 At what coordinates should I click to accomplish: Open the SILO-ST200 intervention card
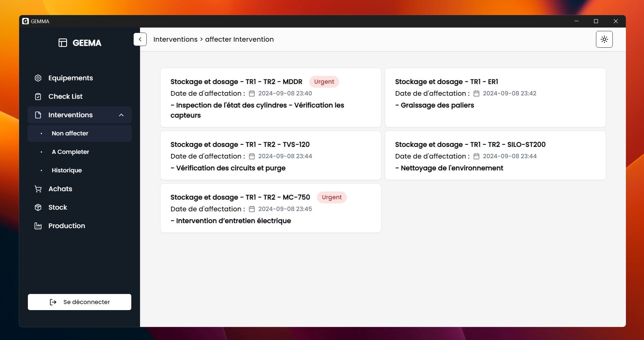pyautogui.click(x=495, y=155)
